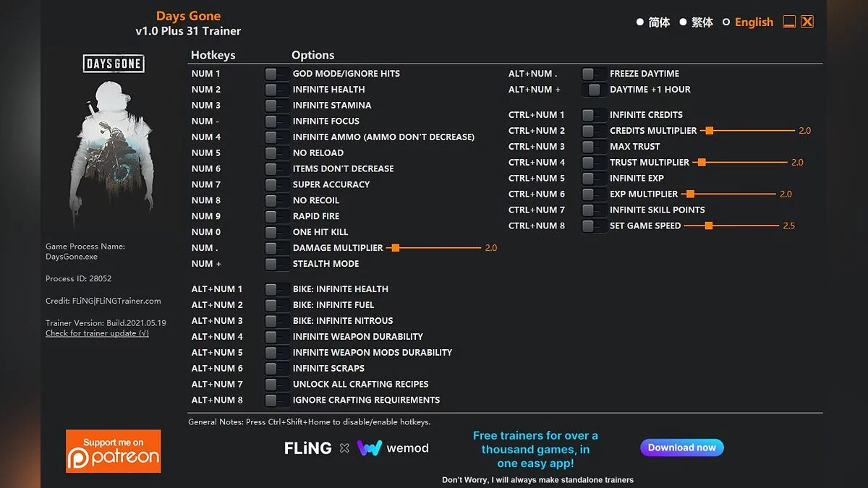Viewport: 868px width, 488px height.
Task: Click the Trust Multiplier slider handle
Action: point(702,163)
